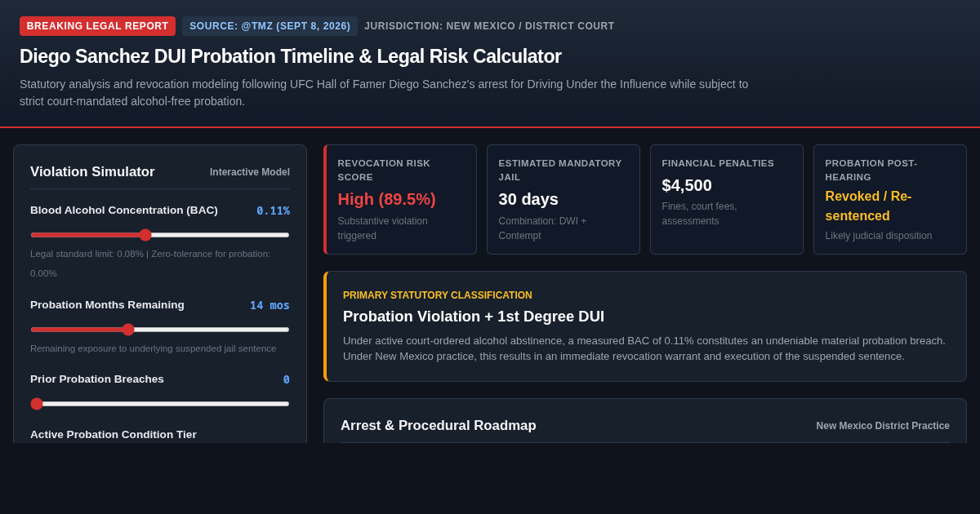Open the Estimated Mandatory Jail card
This screenshot has width=980, height=514.
click(x=563, y=200)
